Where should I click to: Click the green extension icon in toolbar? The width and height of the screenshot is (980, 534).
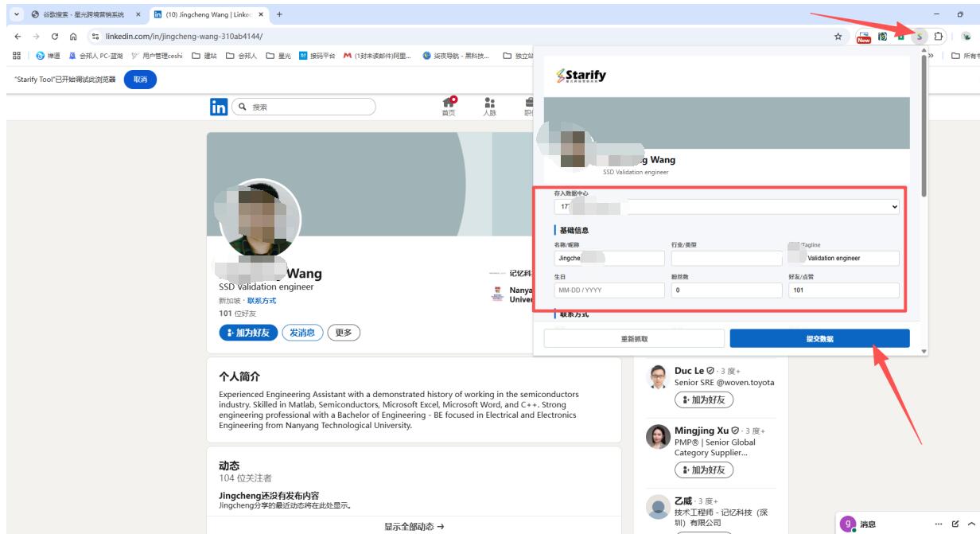point(901,37)
